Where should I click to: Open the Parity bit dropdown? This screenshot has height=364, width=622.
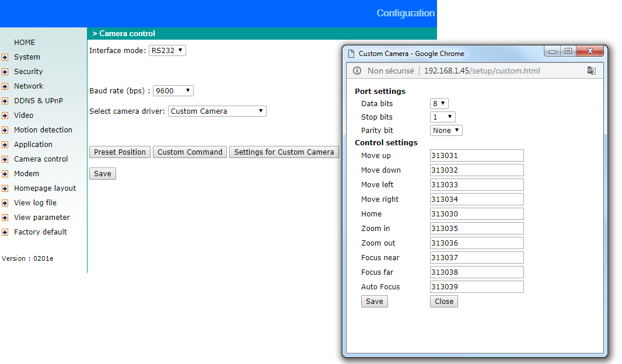(446, 131)
